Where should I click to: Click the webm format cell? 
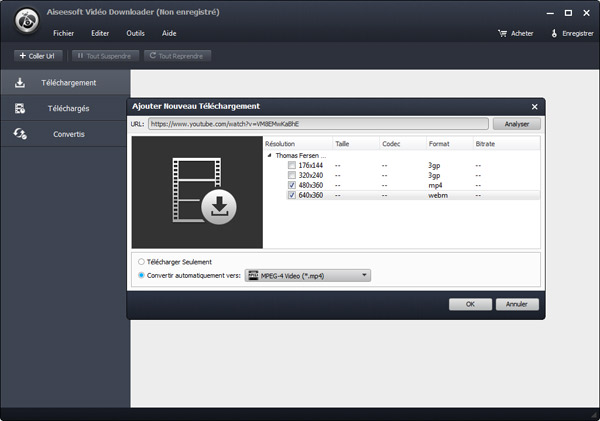pos(438,195)
